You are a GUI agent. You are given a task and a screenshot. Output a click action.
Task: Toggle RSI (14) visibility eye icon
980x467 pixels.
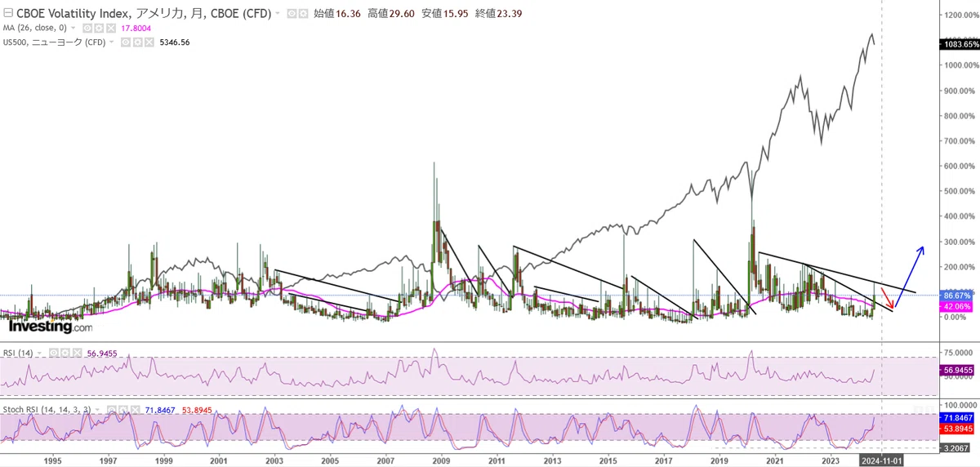point(54,353)
